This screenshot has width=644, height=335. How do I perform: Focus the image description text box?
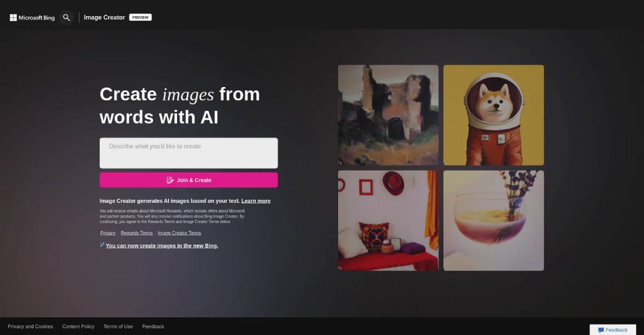click(188, 153)
